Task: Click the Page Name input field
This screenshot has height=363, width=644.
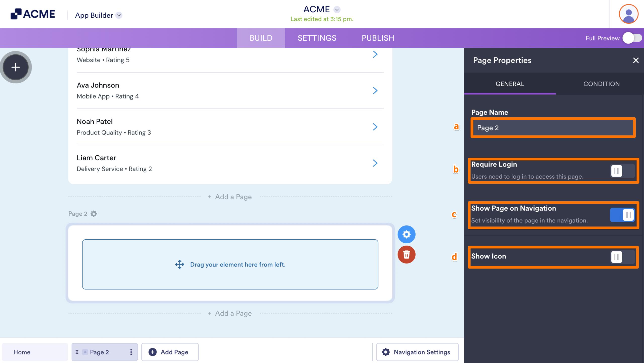Action: pos(553,128)
